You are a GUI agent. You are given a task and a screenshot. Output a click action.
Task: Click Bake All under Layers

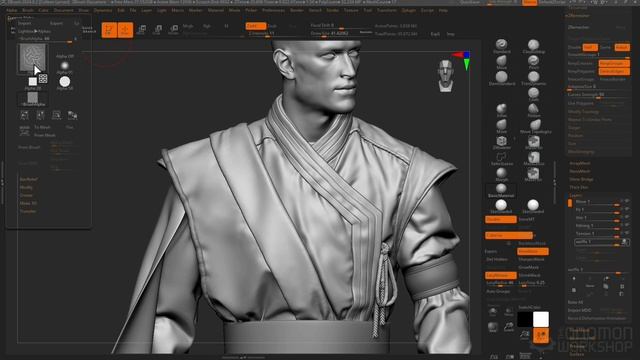point(576,302)
